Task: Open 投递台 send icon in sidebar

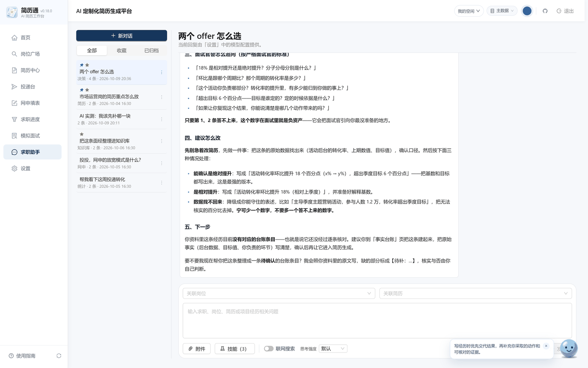Action: click(14, 87)
